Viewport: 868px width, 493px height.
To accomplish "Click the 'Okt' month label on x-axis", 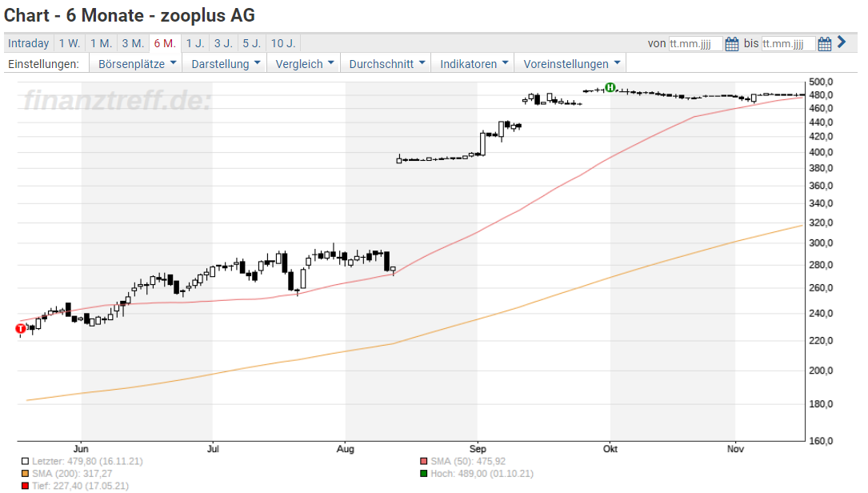I will (610, 449).
